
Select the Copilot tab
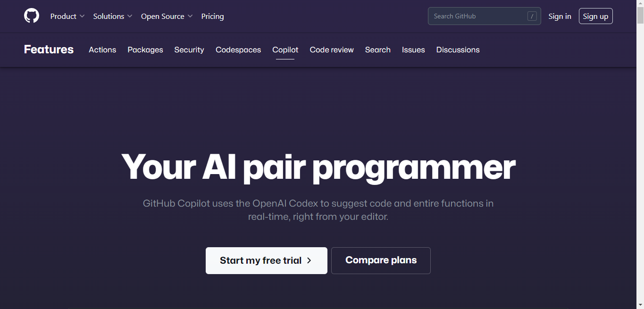point(285,50)
